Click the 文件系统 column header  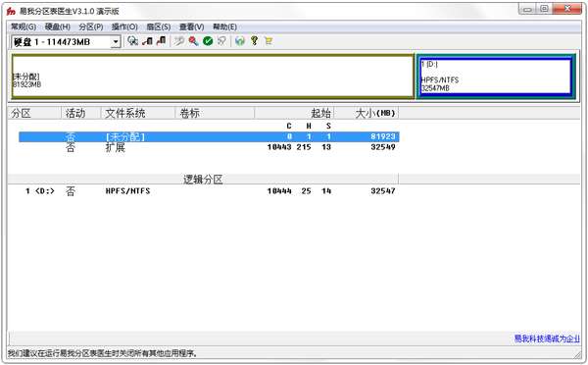pos(137,113)
